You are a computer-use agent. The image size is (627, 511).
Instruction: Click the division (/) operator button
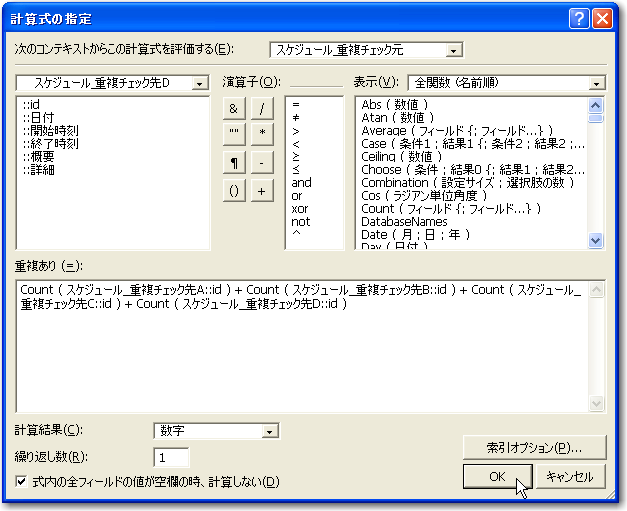click(x=261, y=108)
